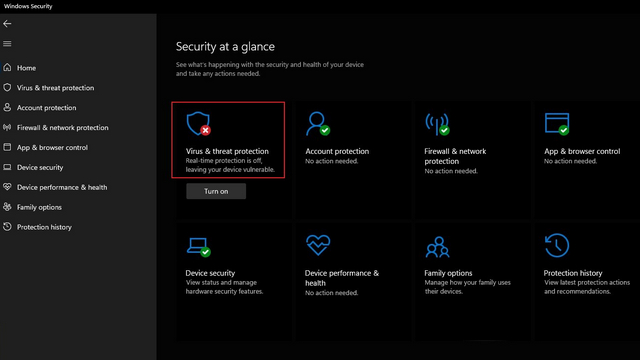Click the Device security laptop icon in sidebar
Viewport: 640px width, 360px height.
pos(7,167)
